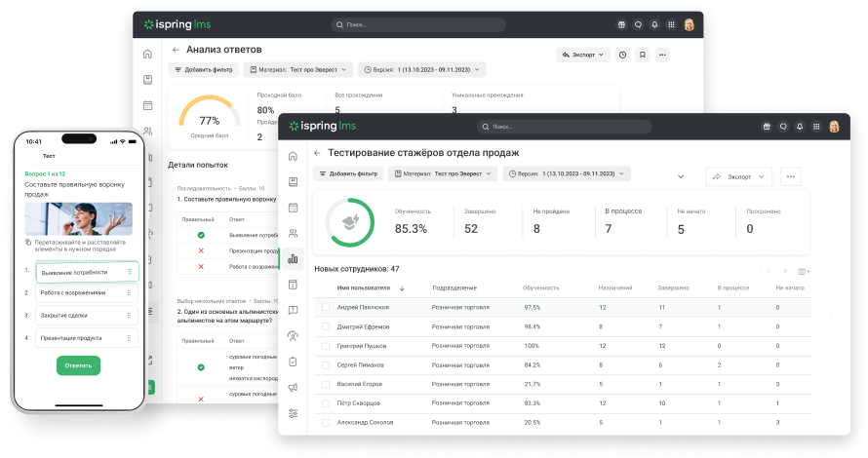Select reports bar-chart icon in front sidebar
This screenshot has width=868, height=458.
tap(293, 258)
